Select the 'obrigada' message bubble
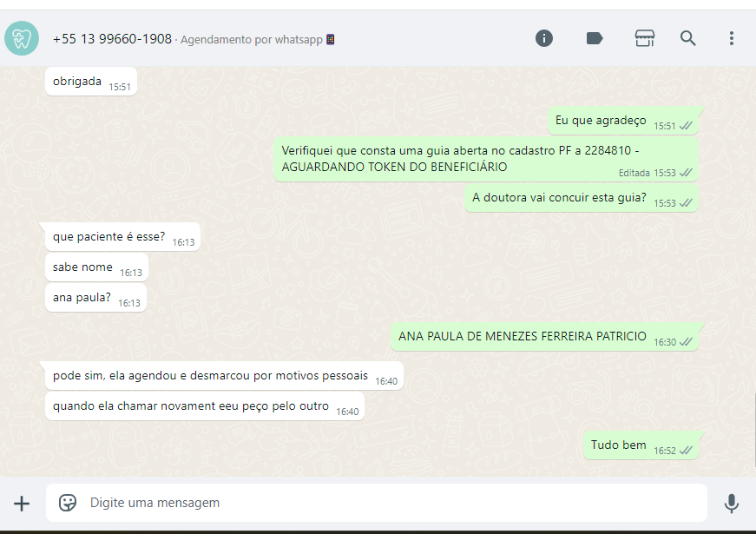 [x=91, y=82]
